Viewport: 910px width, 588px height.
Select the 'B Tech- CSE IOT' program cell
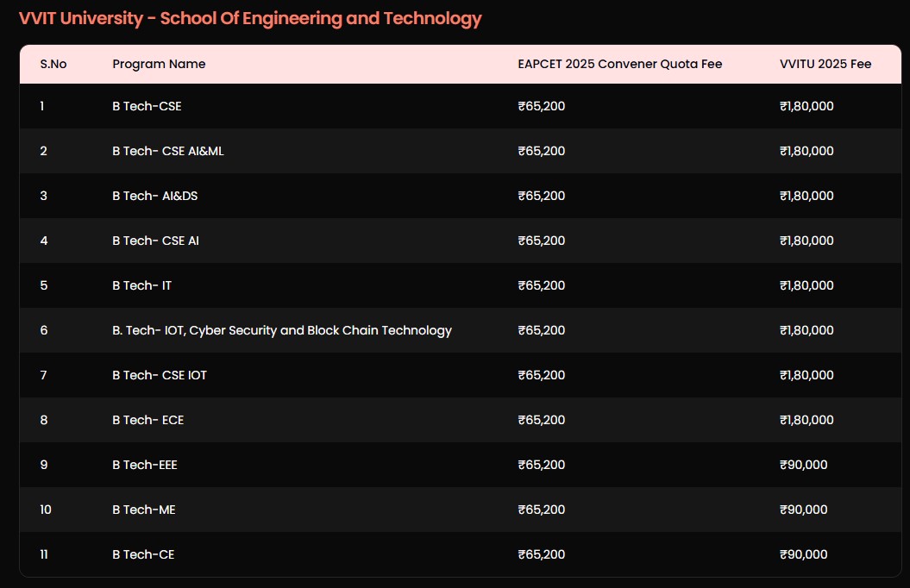160,375
